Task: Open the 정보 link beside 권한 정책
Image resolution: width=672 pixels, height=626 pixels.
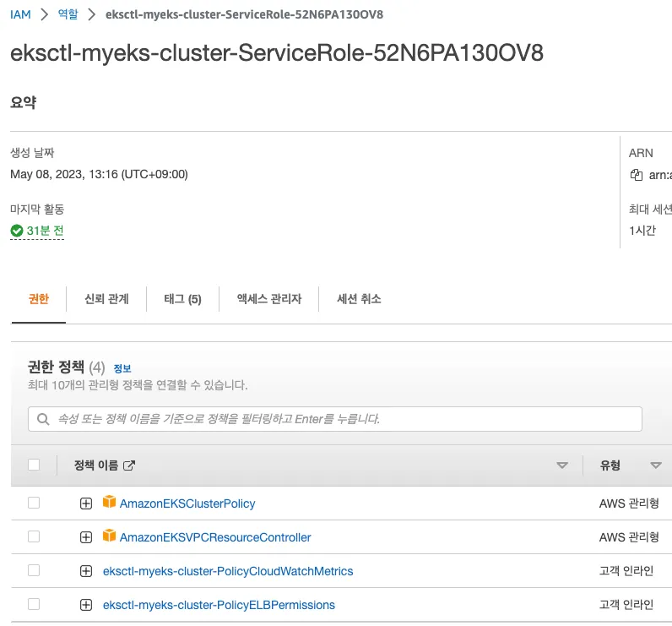Action: click(x=122, y=368)
